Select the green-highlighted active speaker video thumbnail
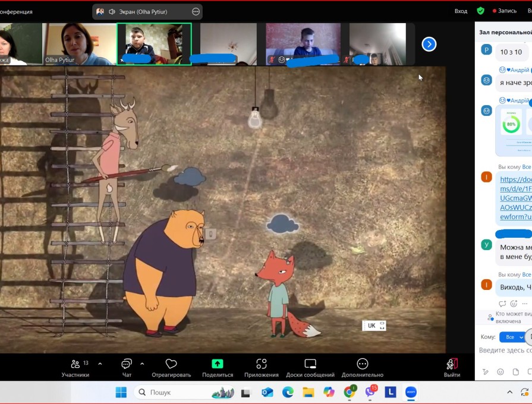This screenshot has height=404, width=532. click(x=154, y=44)
